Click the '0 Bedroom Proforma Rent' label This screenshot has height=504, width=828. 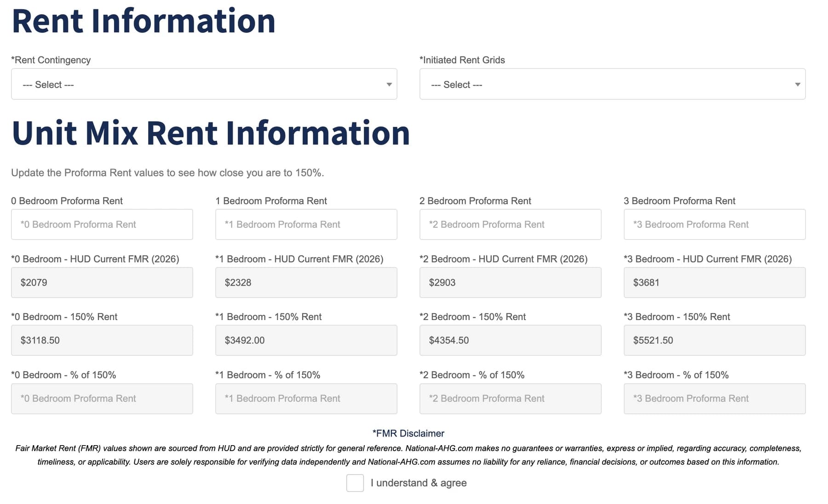67,201
